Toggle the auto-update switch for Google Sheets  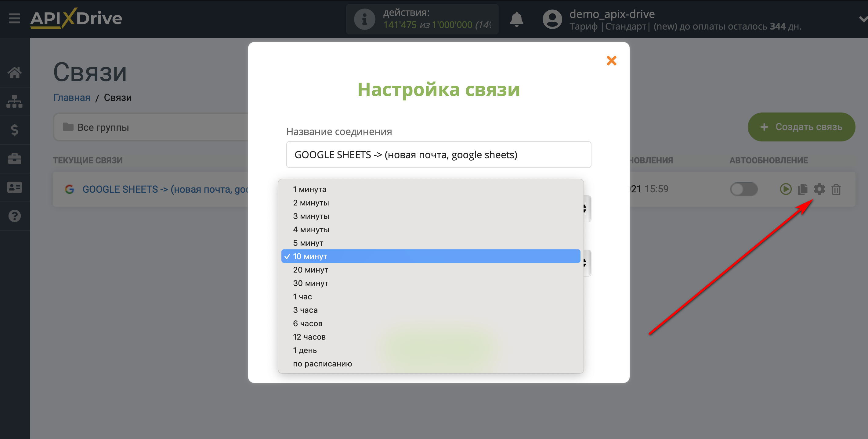tap(744, 189)
